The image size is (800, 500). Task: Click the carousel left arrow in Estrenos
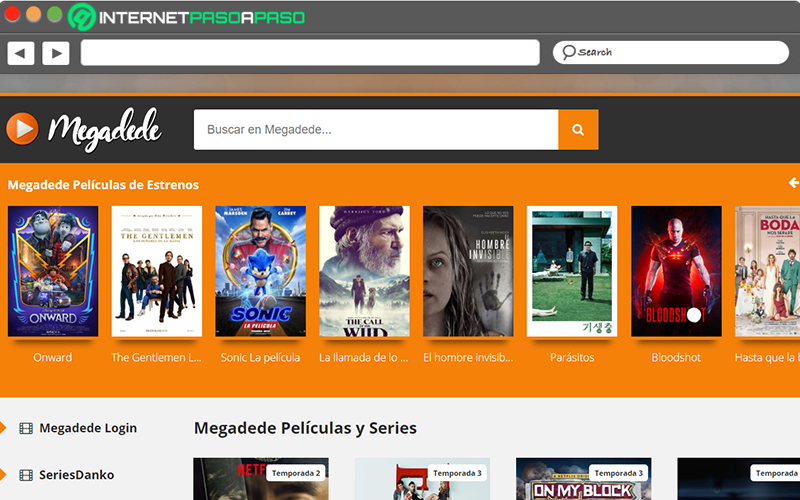tap(793, 183)
